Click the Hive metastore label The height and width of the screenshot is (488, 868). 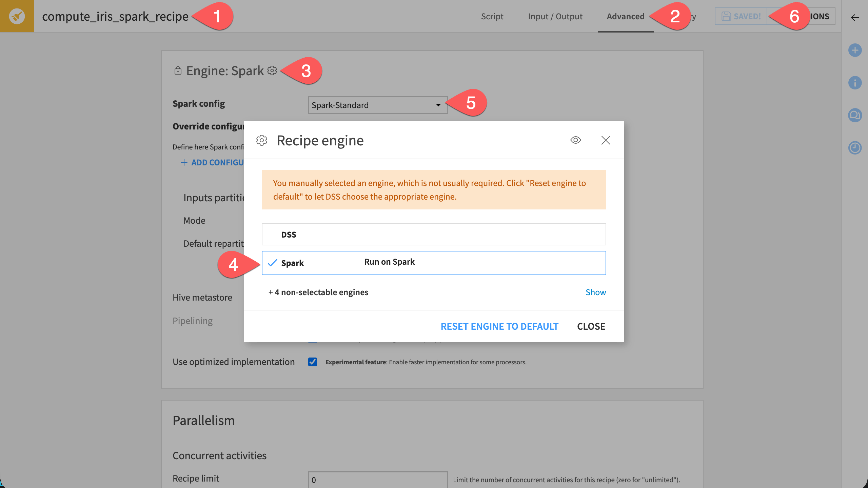[202, 297]
